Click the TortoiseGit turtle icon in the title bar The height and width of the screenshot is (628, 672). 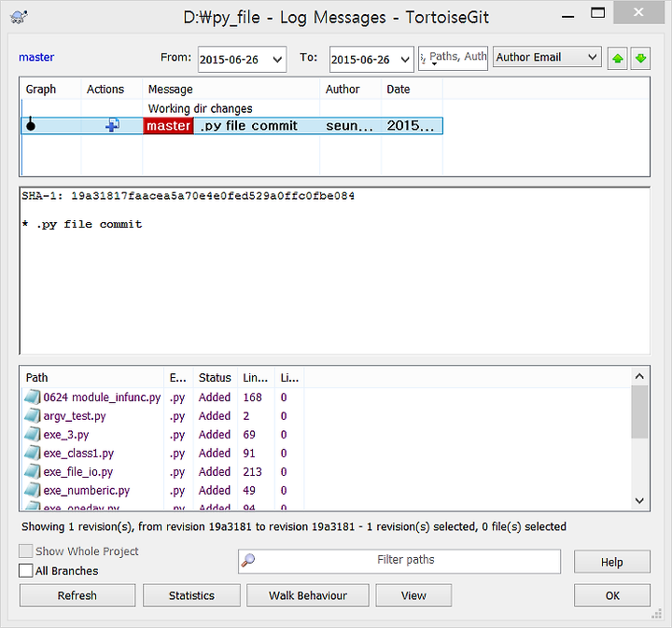[x=19, y=17]
